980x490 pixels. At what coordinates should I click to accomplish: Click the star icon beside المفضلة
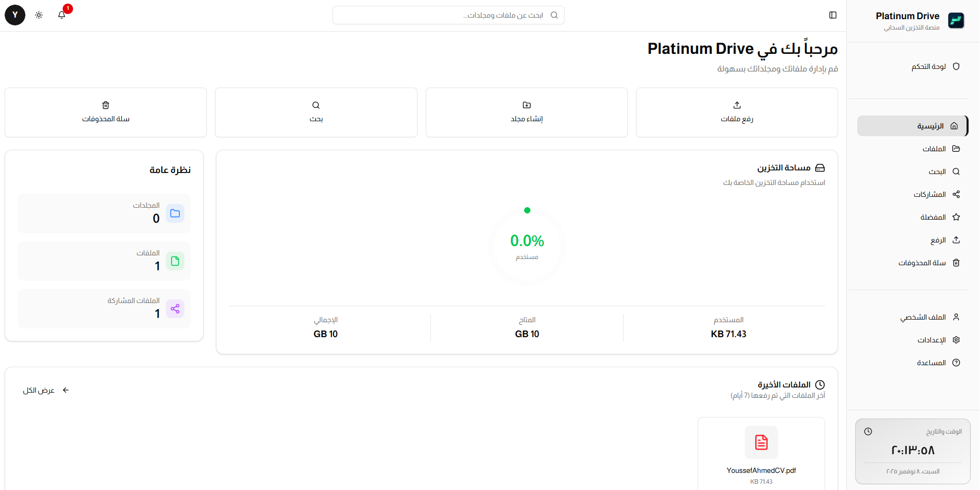point(956,217)
